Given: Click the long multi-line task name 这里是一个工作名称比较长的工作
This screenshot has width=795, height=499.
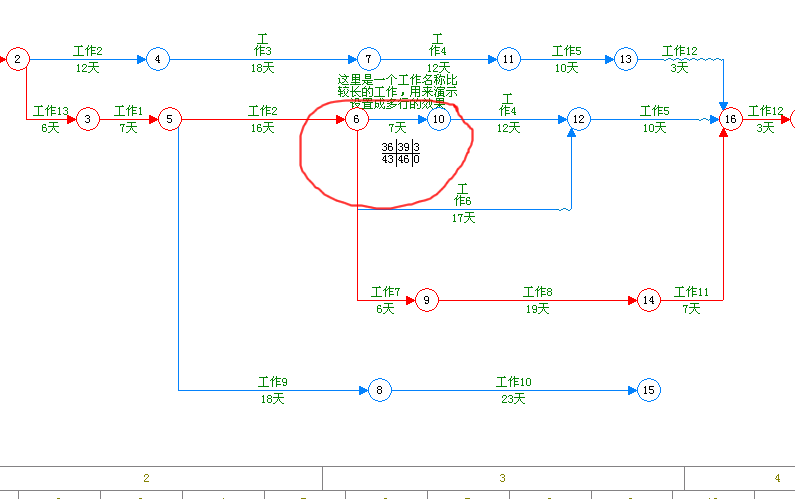Looking at the screenshot, I should (x=398, y=92).
